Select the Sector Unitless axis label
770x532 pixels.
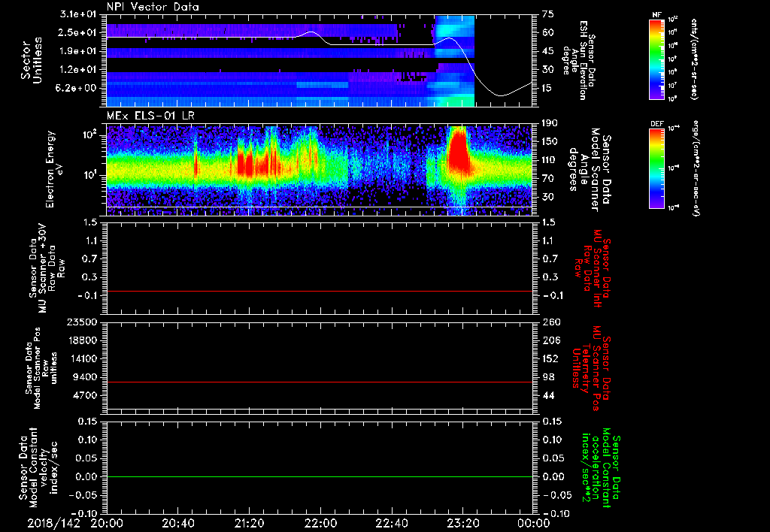(x=32, y=60)
